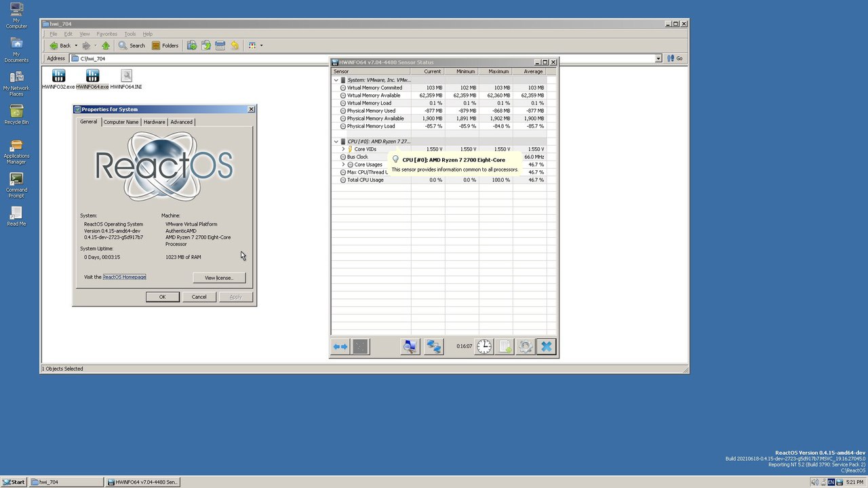Click the HWiNFO tray icon
The image size is (868, 488).
(x=840, y=482)
